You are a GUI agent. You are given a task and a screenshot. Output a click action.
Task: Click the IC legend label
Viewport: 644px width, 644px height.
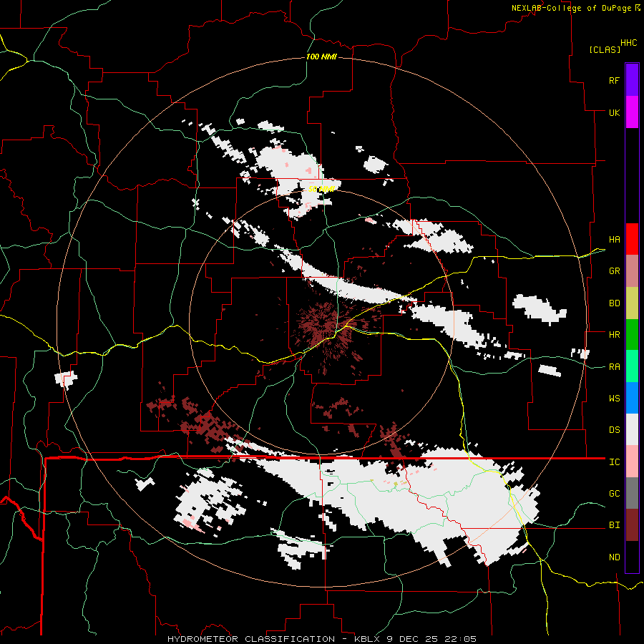coord(614,462)
